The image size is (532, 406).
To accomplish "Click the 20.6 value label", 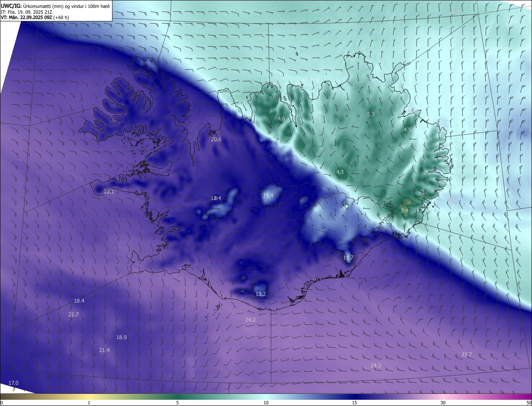I will (x=216, y=139).
